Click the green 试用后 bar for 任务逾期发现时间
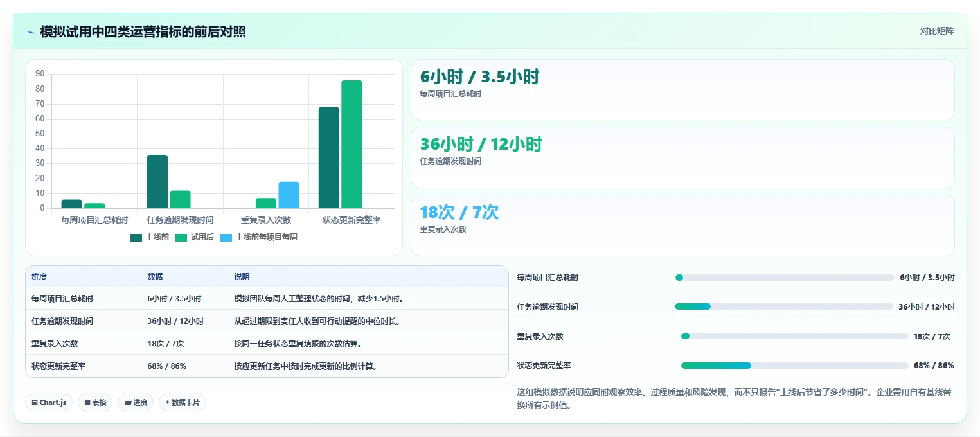Viewport: 980px width, 437px height. (x=180, y=199)
